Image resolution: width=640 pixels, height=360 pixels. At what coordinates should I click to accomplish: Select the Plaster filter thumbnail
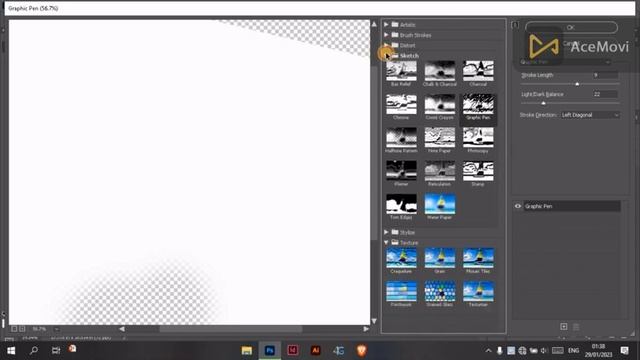pos(401,171)
